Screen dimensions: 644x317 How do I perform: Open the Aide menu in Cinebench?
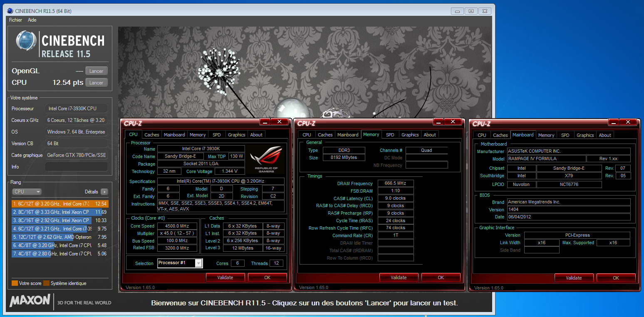point(32,20)
